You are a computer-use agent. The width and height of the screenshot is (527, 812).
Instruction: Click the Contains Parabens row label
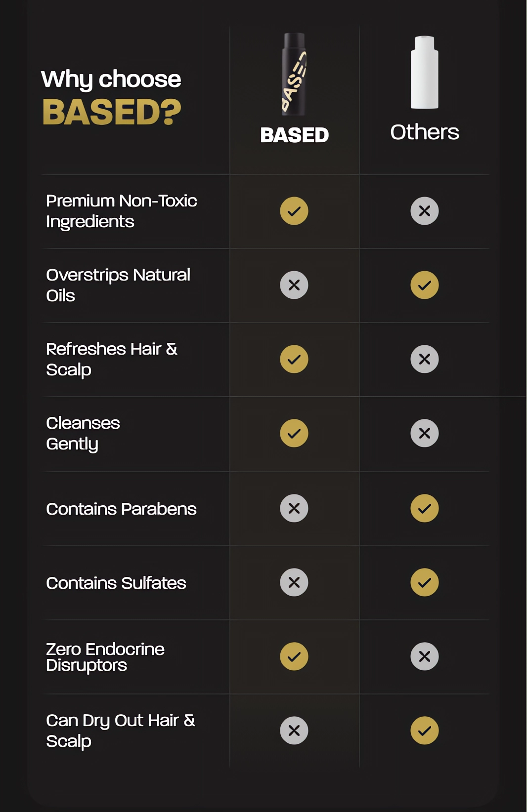coord(121,509)
